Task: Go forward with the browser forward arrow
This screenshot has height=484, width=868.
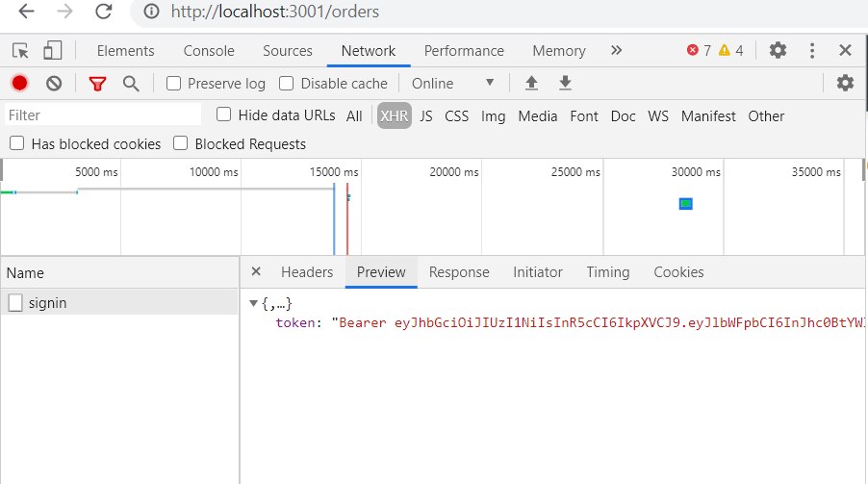Action: click(64, 12)
